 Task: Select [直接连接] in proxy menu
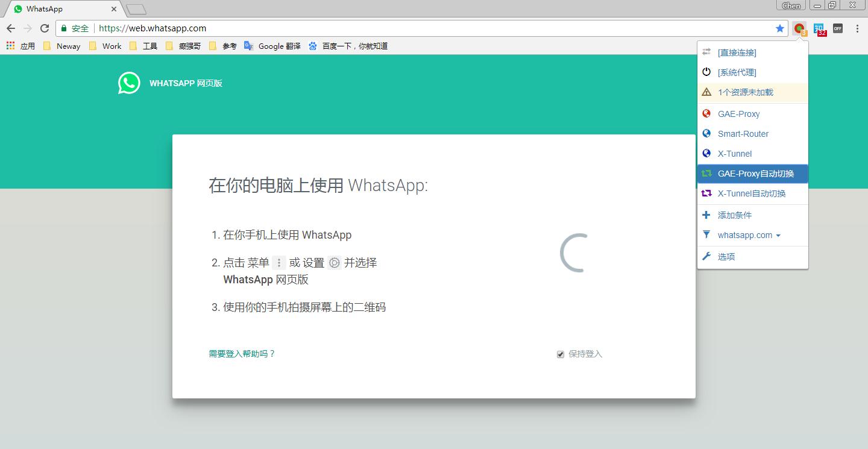(752, 52)
